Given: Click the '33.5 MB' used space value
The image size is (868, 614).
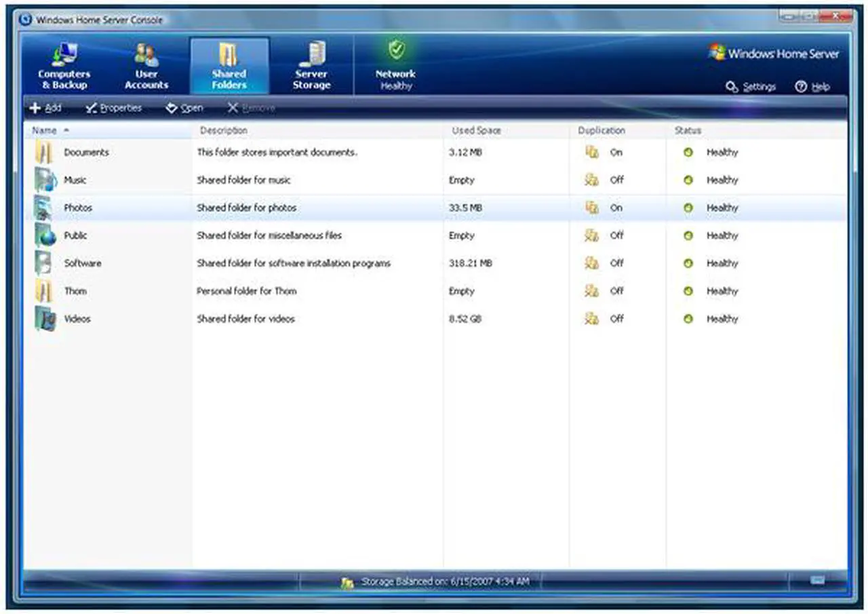Looking at the screenshot, I should point(465,208).
